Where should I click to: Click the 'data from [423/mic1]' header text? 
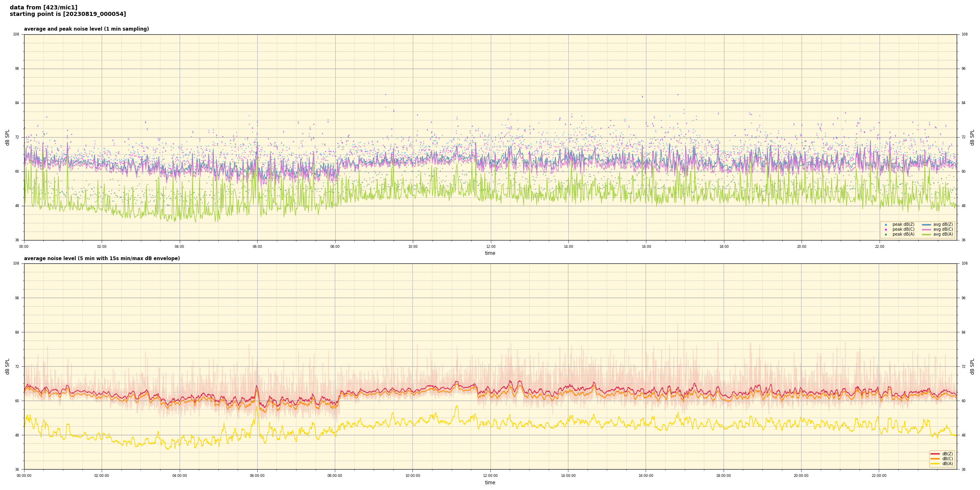click(x=43, y=7)
